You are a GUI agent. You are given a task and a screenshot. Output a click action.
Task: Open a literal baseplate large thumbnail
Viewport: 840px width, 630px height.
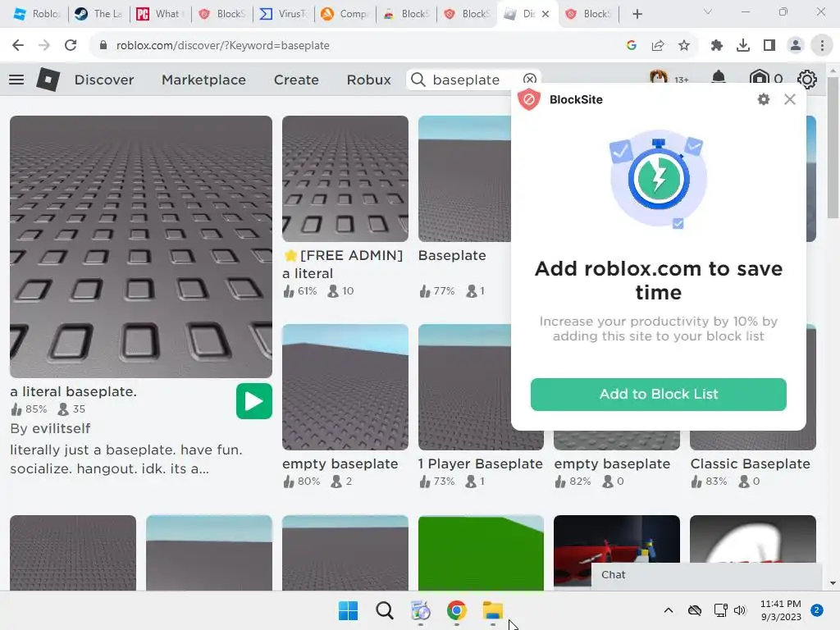click(141, 246)
